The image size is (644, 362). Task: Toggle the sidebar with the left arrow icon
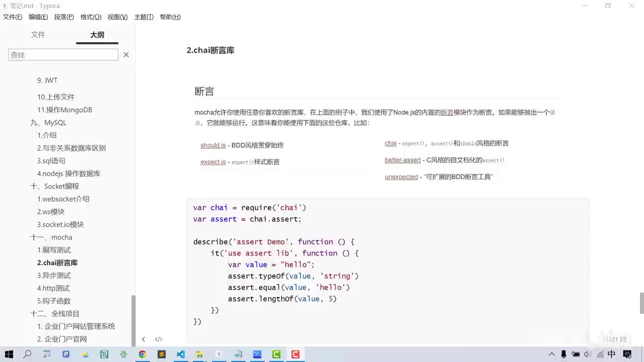(x=143, y=339)
